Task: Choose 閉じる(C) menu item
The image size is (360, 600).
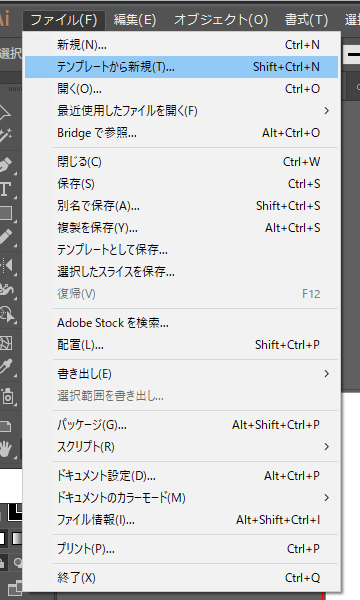Action: pyautogui.click(x=181, y=162)
